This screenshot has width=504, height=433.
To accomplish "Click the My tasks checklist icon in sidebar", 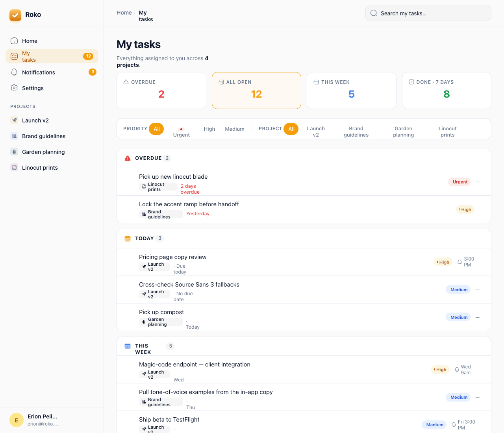I will 14,56.
